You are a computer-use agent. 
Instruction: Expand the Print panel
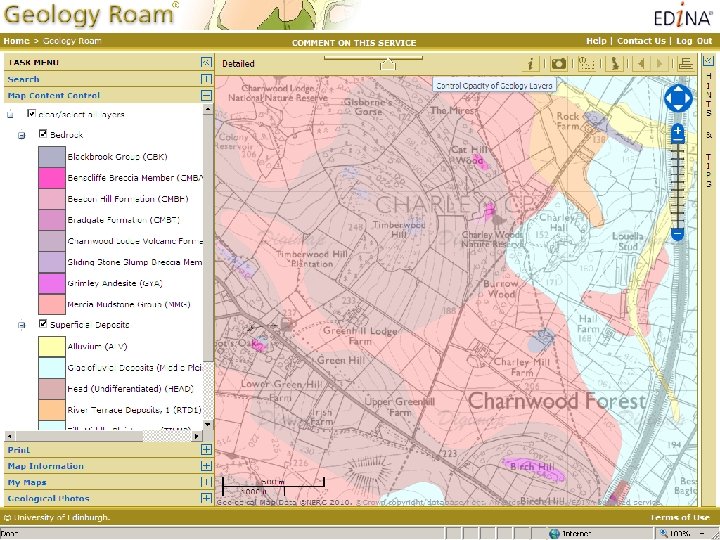click(206, 450)
